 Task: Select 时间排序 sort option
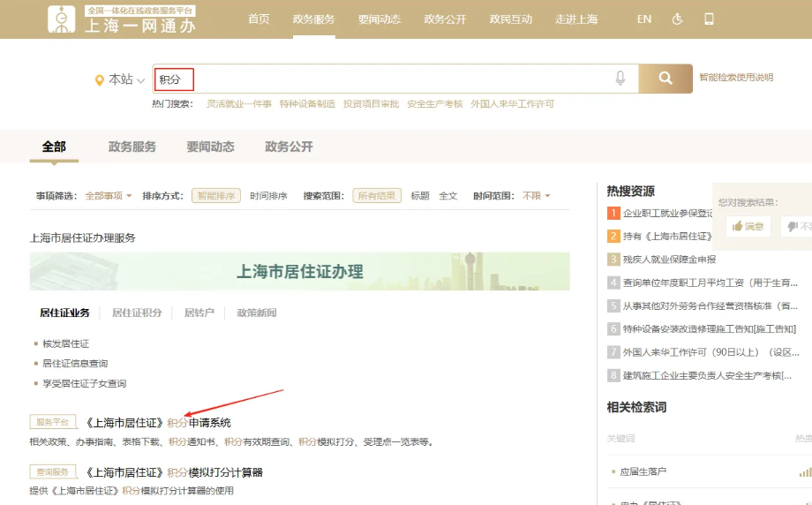click(268, 196)
